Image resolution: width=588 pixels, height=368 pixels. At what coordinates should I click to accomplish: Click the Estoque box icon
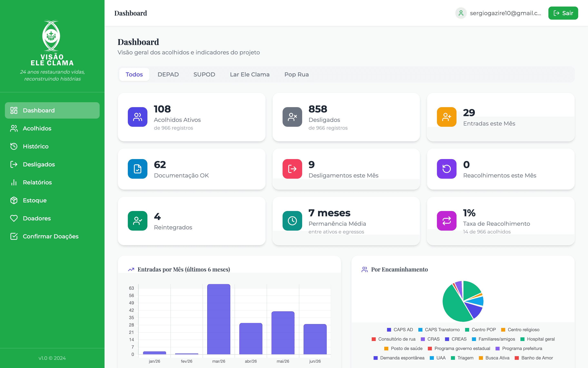pyautogui.click(x=14, y=200)
